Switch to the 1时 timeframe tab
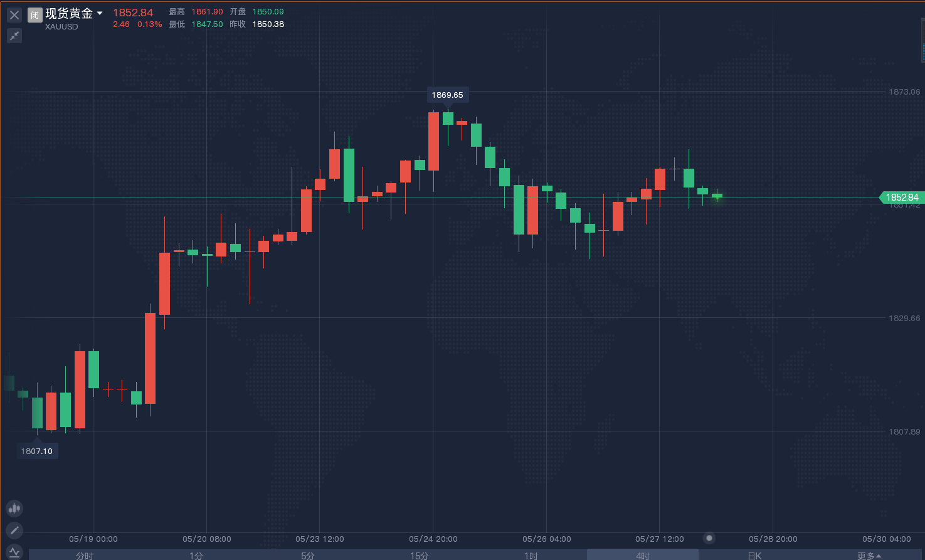 click(x=531, y=555)
